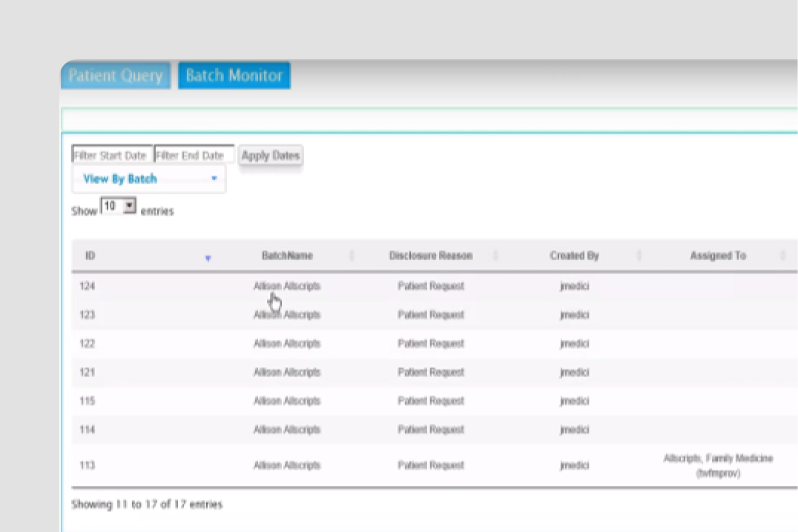The image size is (798, 532).
Task: Click jmedici in row 122
Action: click(x=575, y=343)
